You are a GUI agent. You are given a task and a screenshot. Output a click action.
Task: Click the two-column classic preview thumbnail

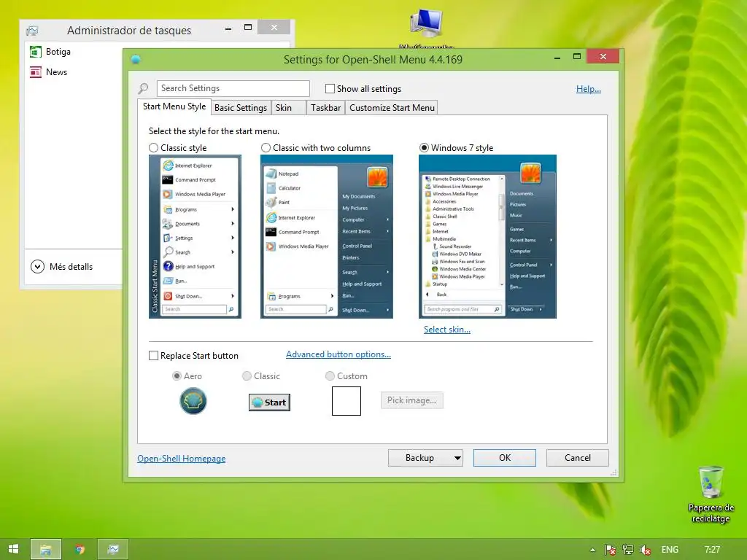coord(327,237)
